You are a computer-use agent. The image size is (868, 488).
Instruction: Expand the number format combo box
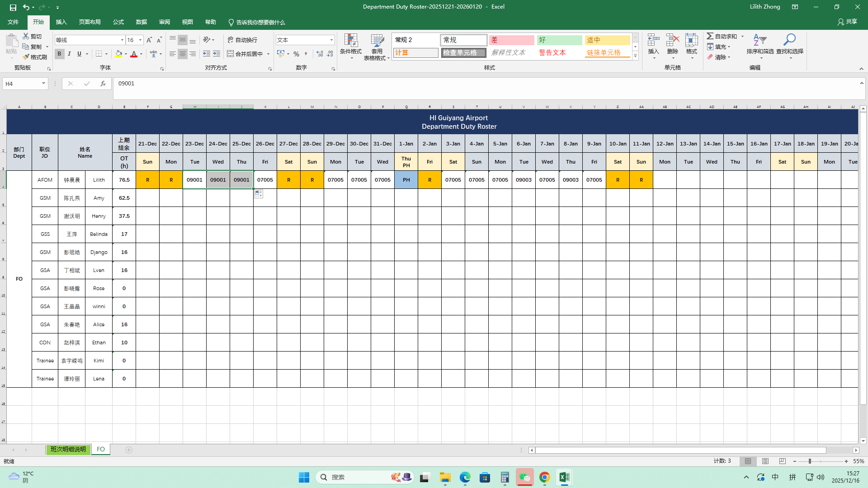(x=331, y=40)
